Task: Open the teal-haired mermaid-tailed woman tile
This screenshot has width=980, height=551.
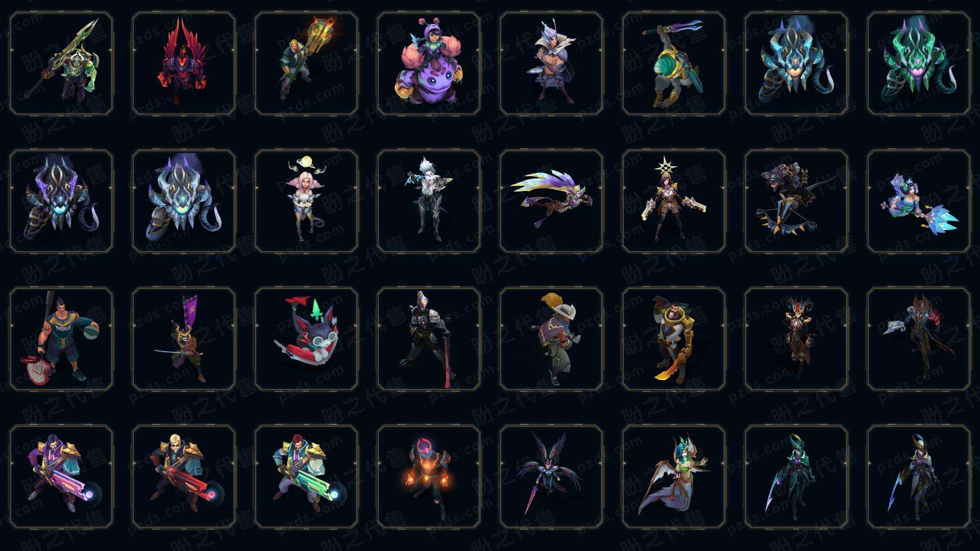Action: pyautogui.click(x=674, y=477)
